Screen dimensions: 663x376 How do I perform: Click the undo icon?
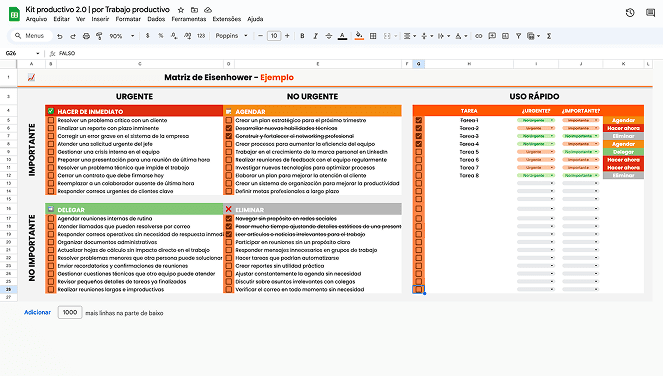60,36
